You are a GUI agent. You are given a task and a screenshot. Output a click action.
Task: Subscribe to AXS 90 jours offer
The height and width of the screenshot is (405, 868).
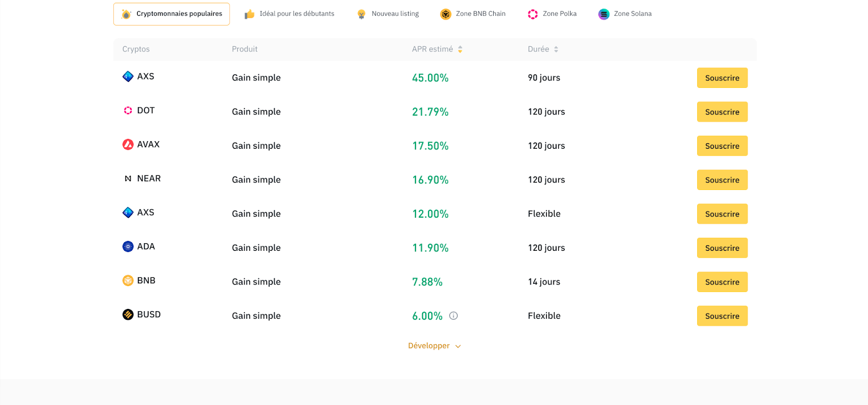[x=722, y=78]
